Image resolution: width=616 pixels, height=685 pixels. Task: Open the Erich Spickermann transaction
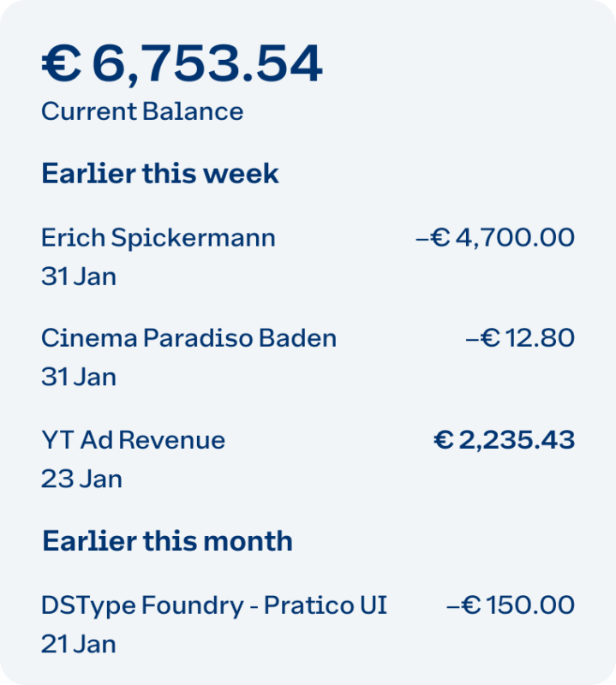click(x=158, y=237)
